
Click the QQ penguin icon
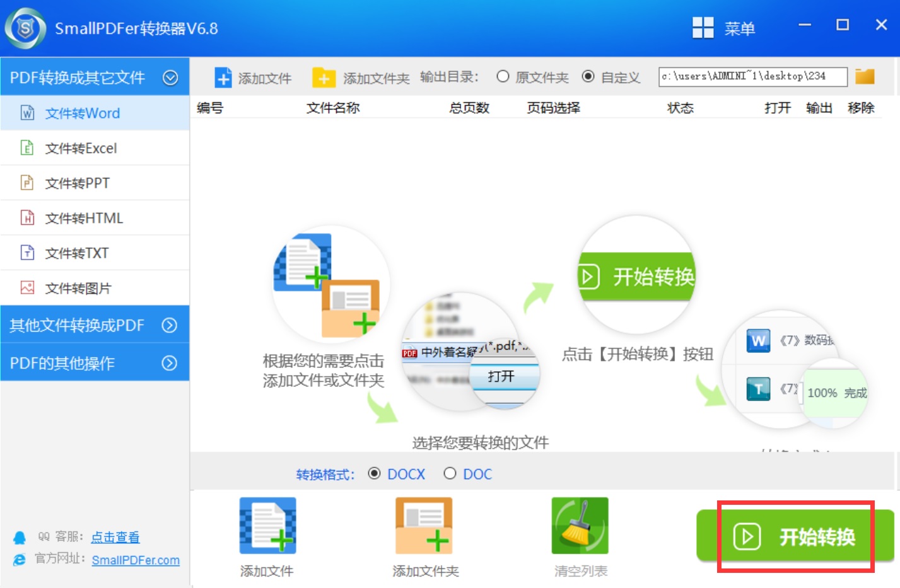pyautogui.click(x=20, y=538)
